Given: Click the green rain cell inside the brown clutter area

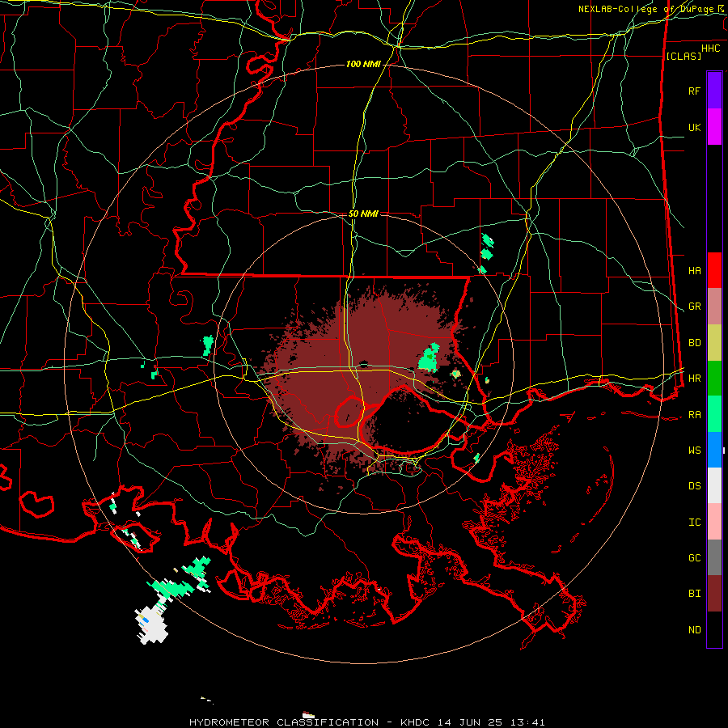Looking at the screenshot, I should click(429, 358).
